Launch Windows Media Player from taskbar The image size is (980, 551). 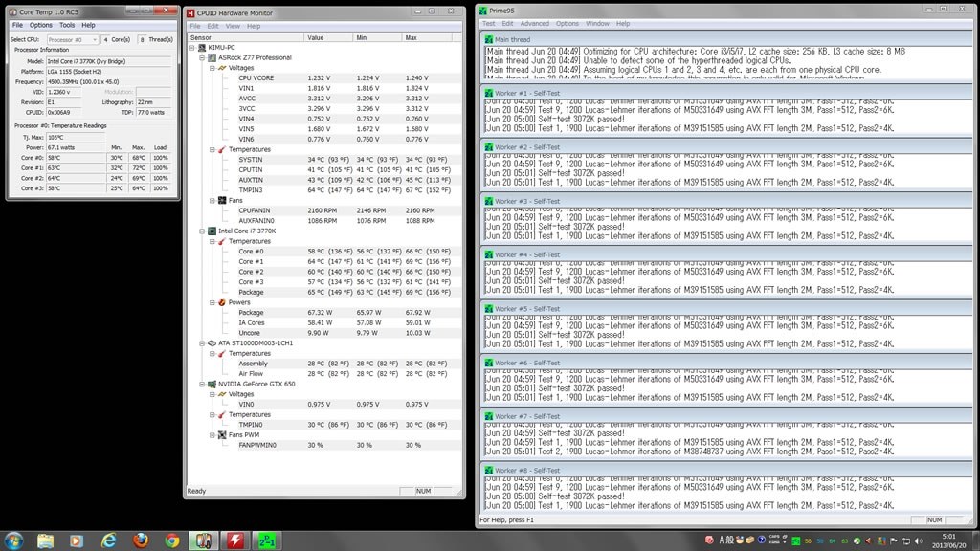77,540
